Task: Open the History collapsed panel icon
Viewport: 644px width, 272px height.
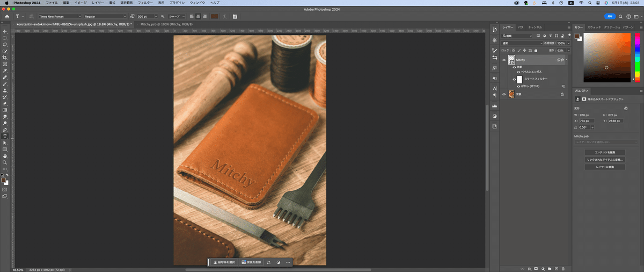Action: [x=494, y=30]
